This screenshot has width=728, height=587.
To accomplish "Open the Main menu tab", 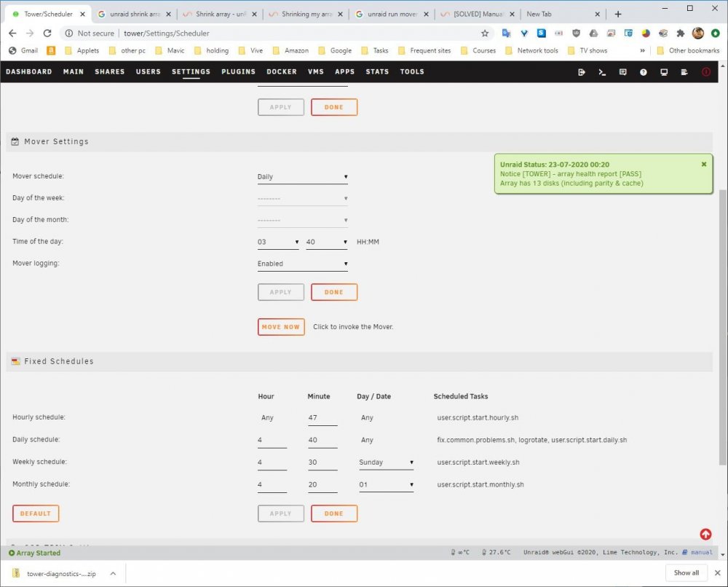I will click(74, 71).
